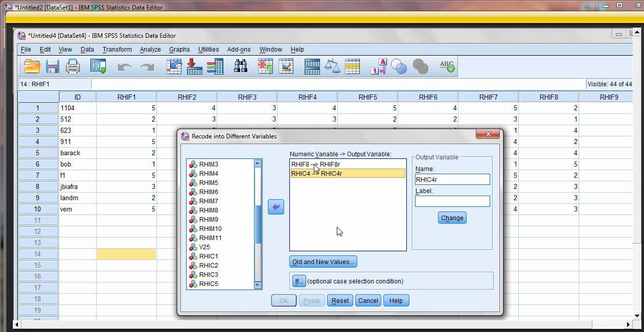The height and width of the screenshot is (332, 644).
Task: Click the Select cases icon
Action: [353, 66]
